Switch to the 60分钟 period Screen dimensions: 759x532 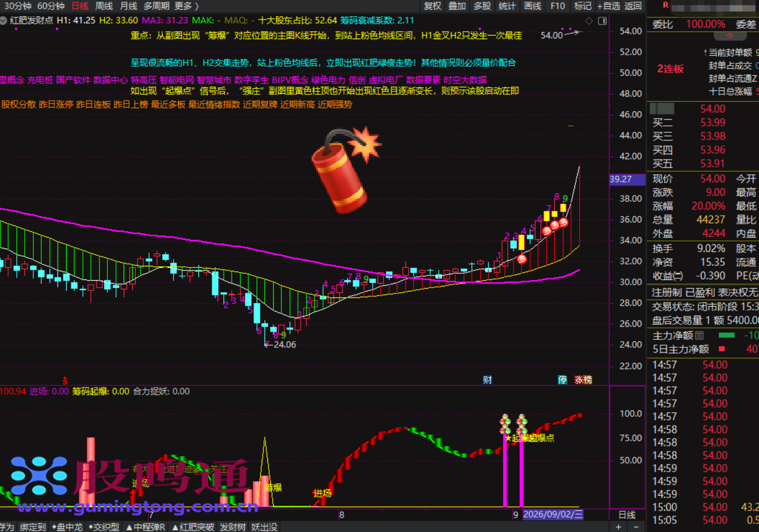click(x=51, y=6)
